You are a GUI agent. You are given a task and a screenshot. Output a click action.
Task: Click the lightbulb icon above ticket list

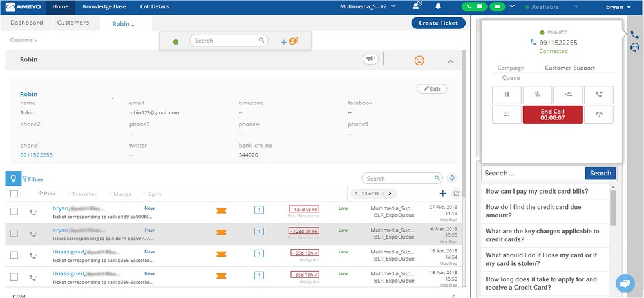(x=13, y=179)
